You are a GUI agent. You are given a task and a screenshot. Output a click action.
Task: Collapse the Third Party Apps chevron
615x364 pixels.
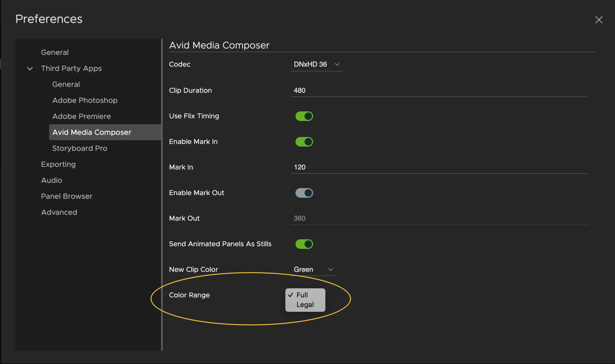tap(30, 69)
